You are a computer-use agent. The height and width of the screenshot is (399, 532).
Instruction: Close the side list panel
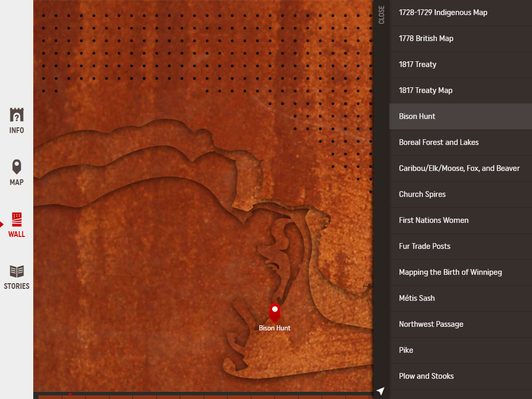coord(381,15)
